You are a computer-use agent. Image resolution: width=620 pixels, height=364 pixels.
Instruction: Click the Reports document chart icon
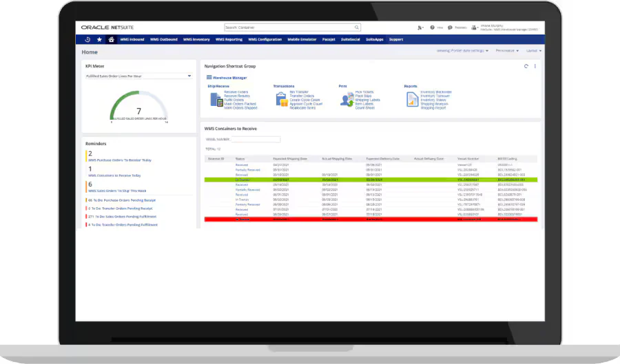coord(413,99)
